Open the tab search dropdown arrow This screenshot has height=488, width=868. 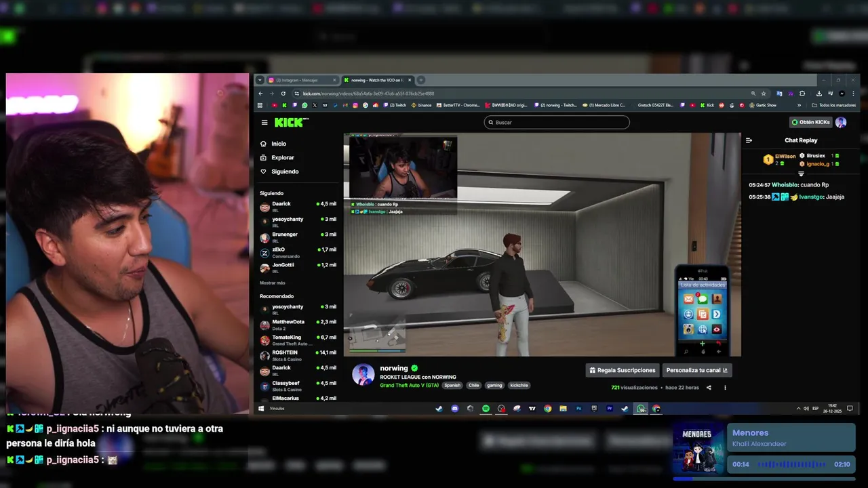coord(260,80)
